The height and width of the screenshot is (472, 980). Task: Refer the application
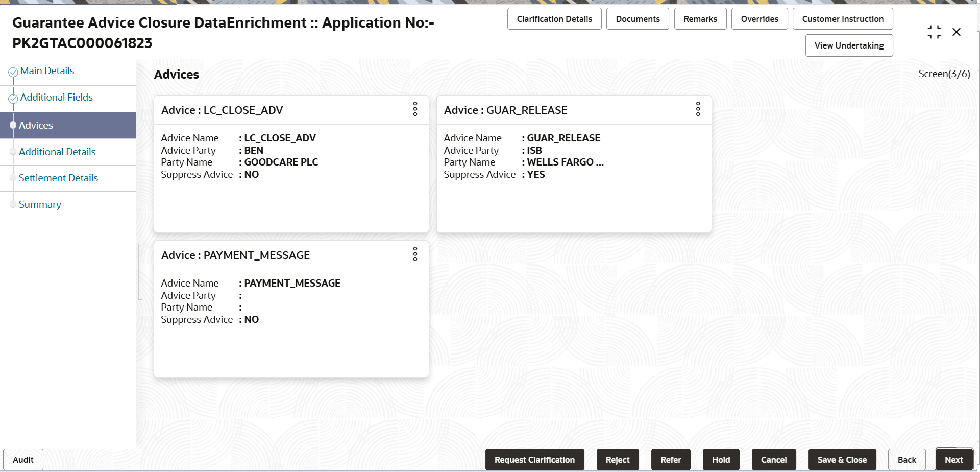671,460
